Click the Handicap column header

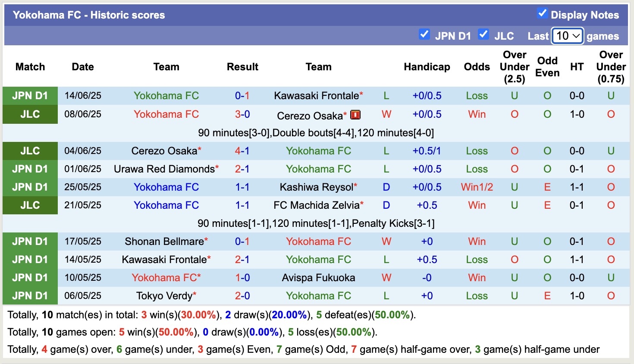427,67
